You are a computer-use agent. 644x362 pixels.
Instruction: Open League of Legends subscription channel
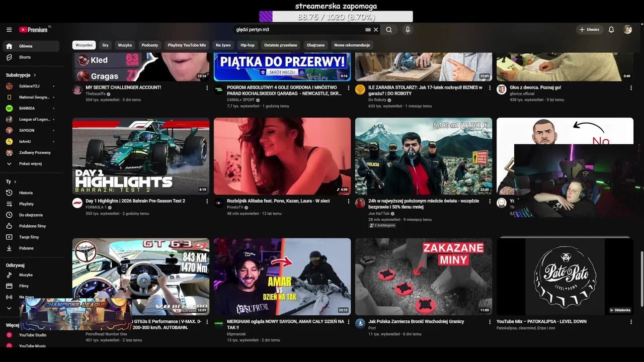[32, 120]
